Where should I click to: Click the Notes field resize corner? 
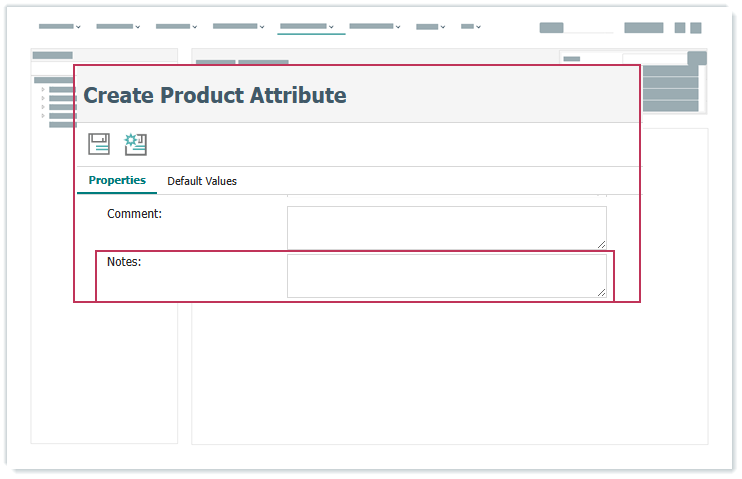[x=601, y=292]
